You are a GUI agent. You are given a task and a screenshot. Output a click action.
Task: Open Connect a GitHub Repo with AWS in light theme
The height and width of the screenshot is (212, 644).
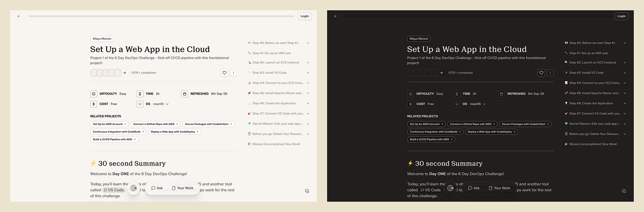(156, 124)
